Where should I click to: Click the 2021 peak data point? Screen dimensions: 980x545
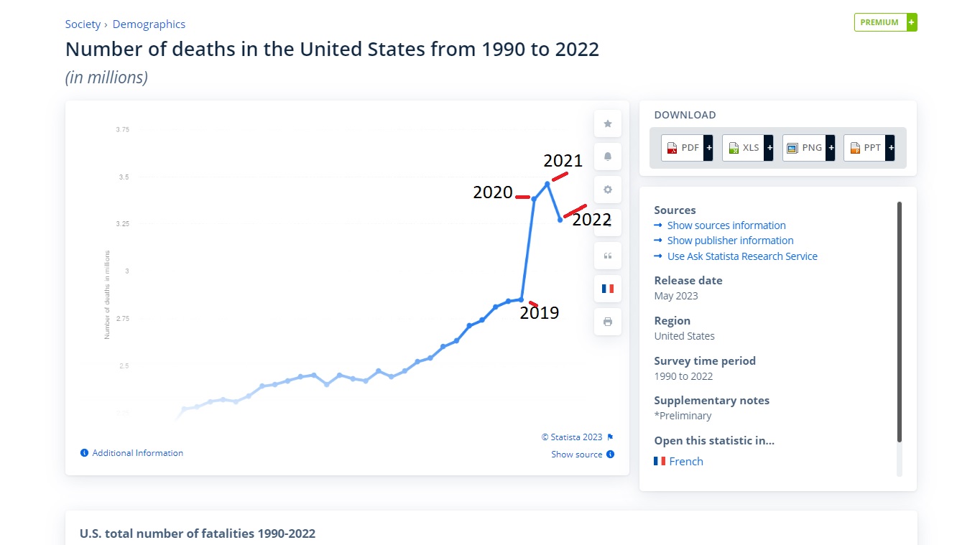(x=547, y=184)
